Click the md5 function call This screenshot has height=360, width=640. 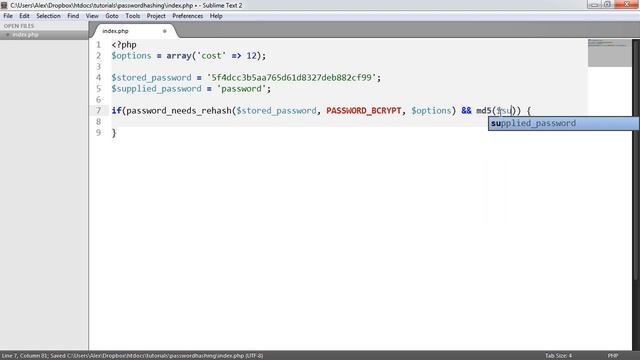coord(484,111)
